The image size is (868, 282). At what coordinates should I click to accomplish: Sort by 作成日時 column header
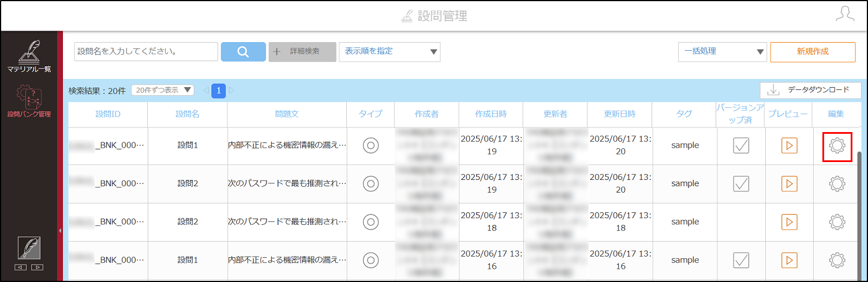pyautogui.click(x=491, y=114)
